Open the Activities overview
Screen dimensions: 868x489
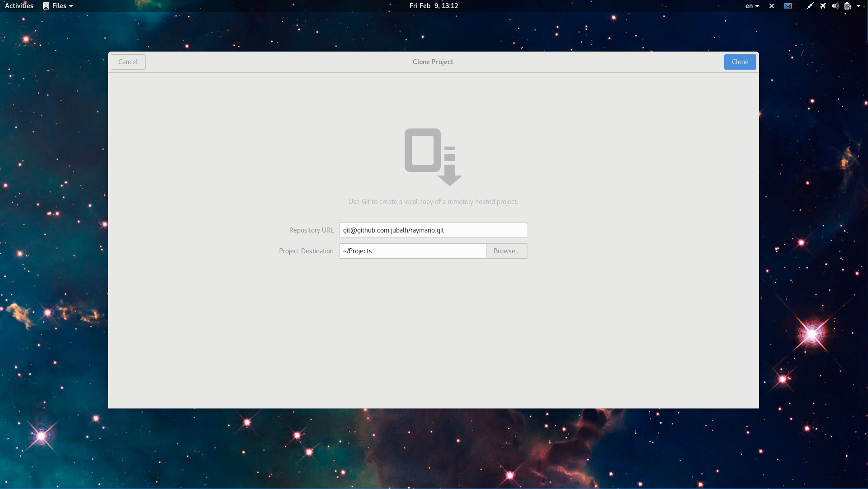(19, 6)
